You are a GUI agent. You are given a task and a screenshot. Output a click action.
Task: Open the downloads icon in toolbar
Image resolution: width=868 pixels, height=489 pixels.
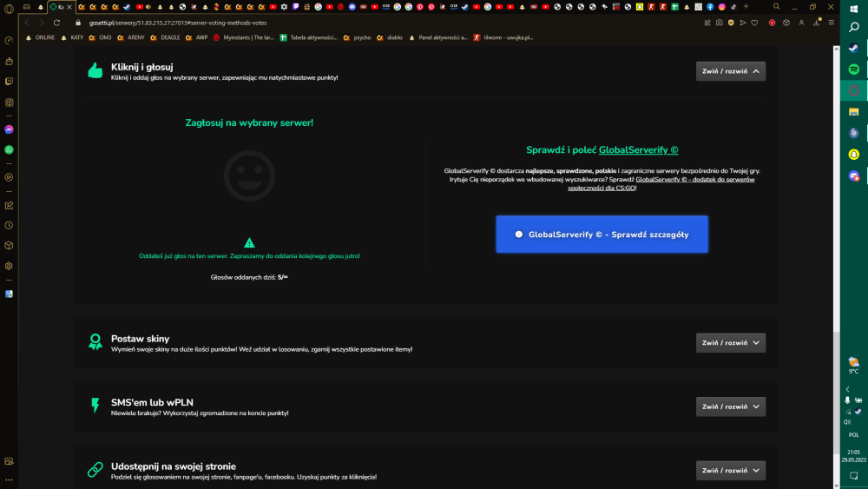click(x=817, y=23)
